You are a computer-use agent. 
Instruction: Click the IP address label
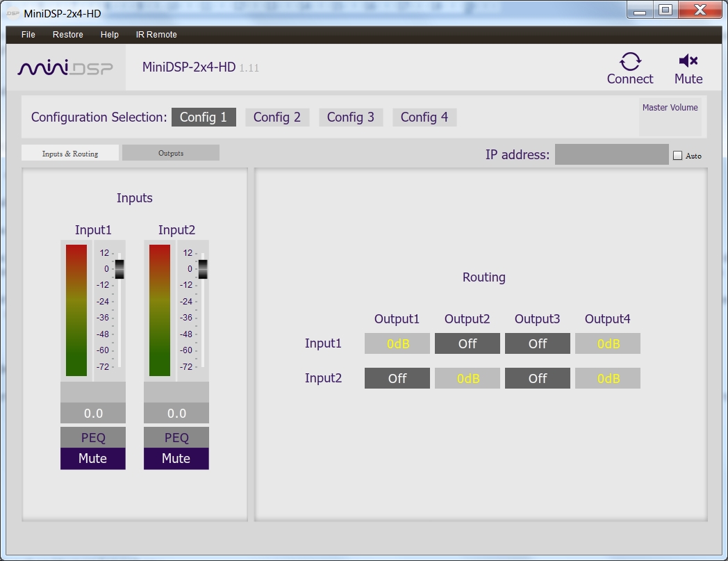pyautogui.click(x=518, y=155)
